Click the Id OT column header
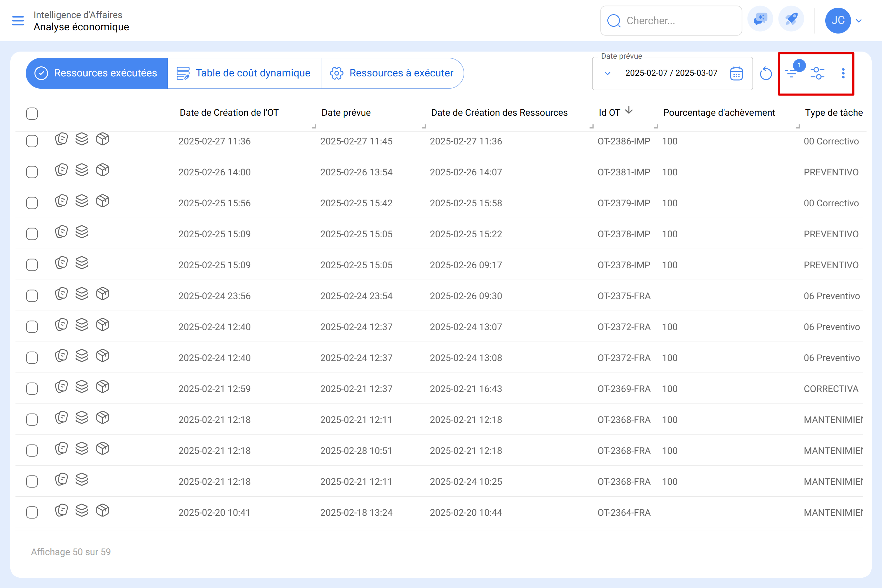 pyautogui.click(x=609, y=113)
